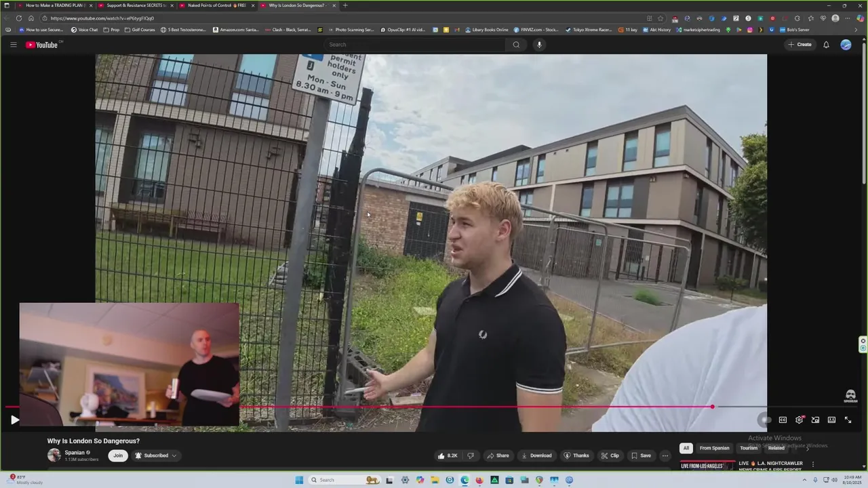Screen dimensions: 868x488
Task: Open 'Libary Books Online' bookmark
Action: [486, 30]
